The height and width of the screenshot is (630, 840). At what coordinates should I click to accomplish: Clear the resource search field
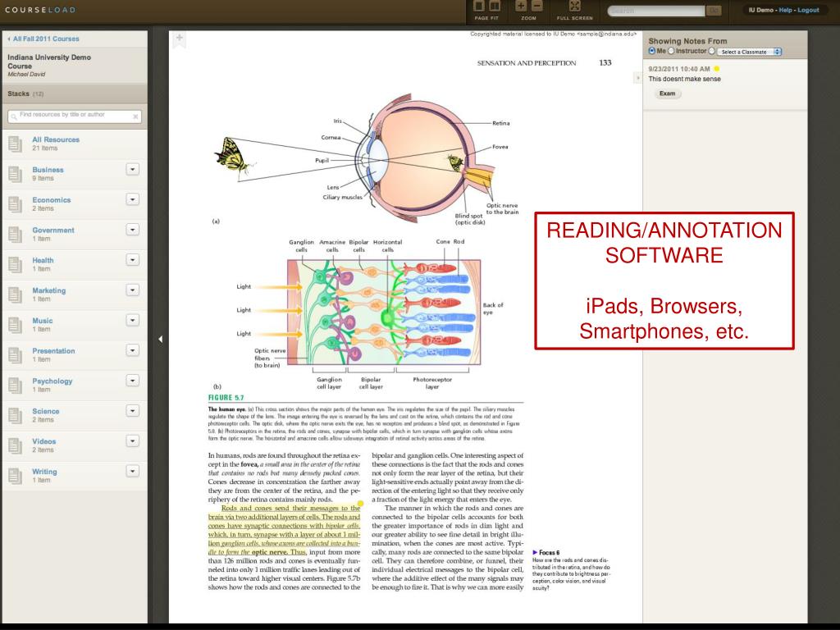(135, 116)
